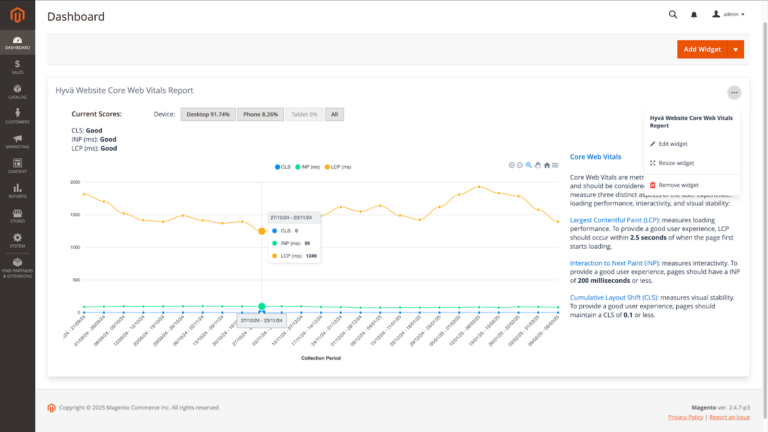Image resolution: width=768 pixels, height=432 pixels.
Task: Choose Edit widget from the menu
Action: click(x=669, y=144)
